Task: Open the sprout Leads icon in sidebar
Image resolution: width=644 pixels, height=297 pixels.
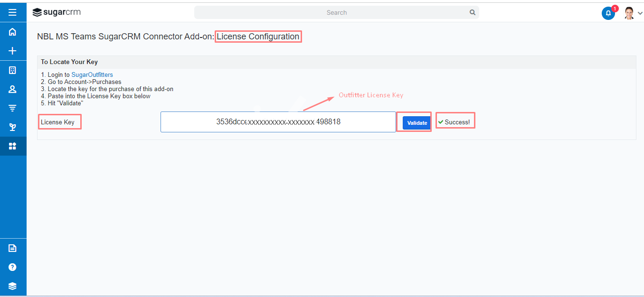Action: click(x=13, y=127)
